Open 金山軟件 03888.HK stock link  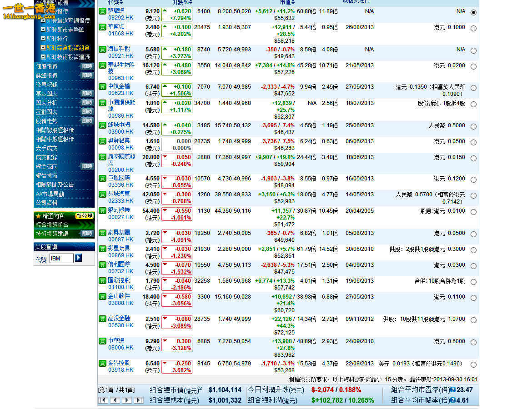click(x=121, y=300)
